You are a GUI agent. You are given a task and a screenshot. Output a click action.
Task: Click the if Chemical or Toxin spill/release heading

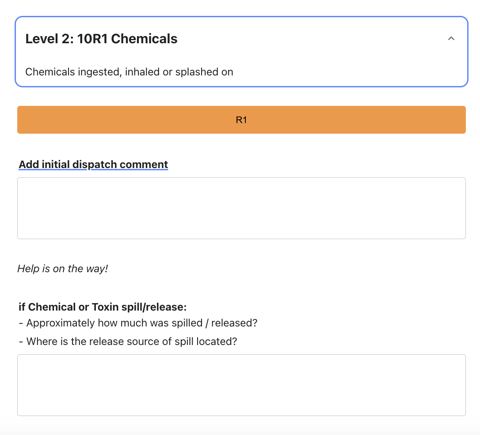pos(103,307)
